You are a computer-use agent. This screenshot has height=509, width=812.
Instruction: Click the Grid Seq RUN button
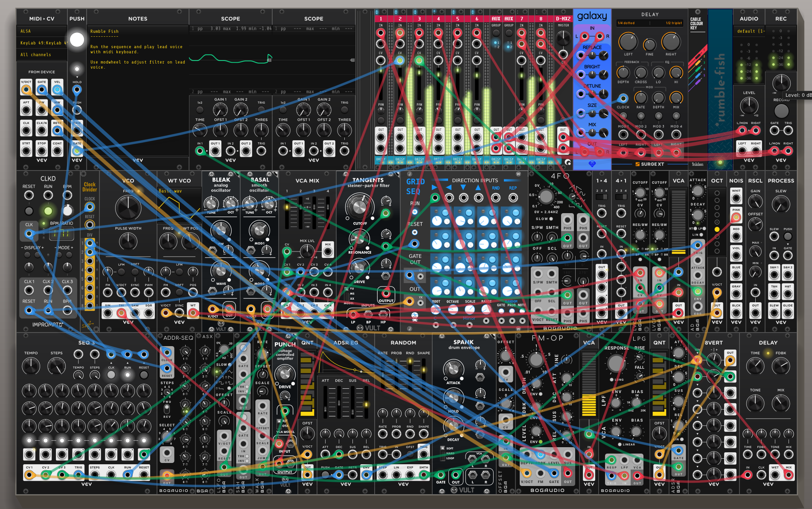pyautogui.click(x=415, y=211)
